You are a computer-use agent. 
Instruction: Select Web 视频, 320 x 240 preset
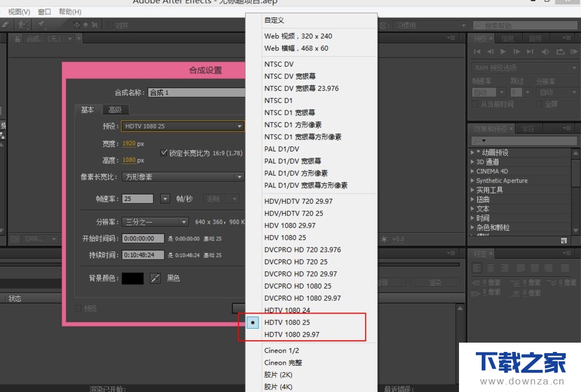(298, 37)
